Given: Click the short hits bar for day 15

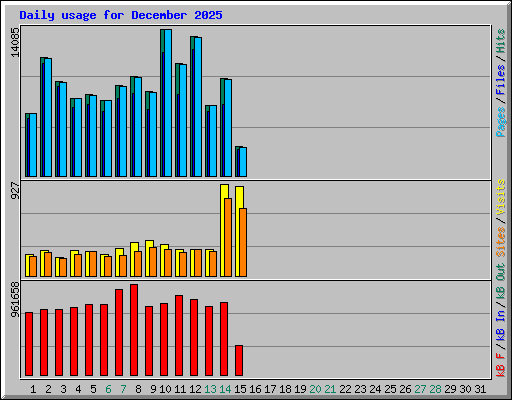Looking at the screenshot, I should (241, 162).
